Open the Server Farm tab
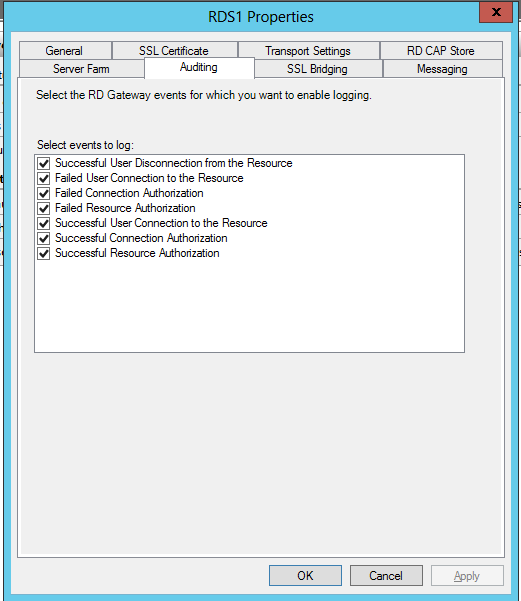The image size is (521, 601). pyautogui.click(x=81, y=69)
